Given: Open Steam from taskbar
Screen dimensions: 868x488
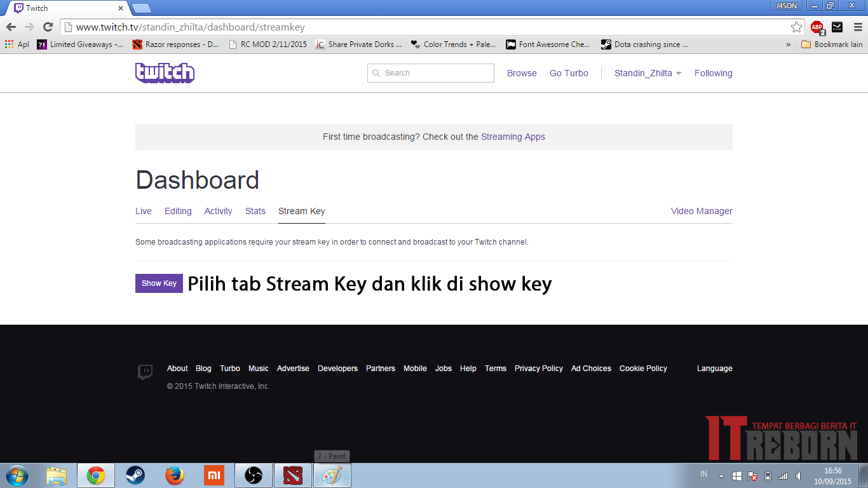Looking at the screenshot, I should click(x=135, y=475).
